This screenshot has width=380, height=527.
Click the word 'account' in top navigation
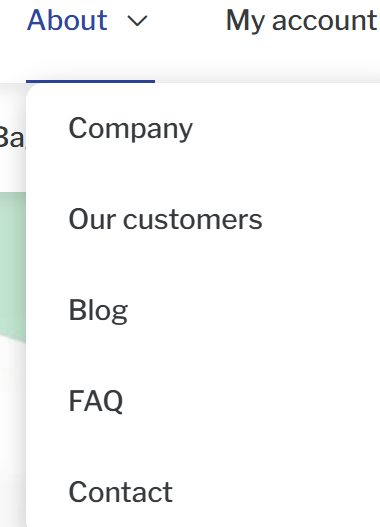click(325, 21)
